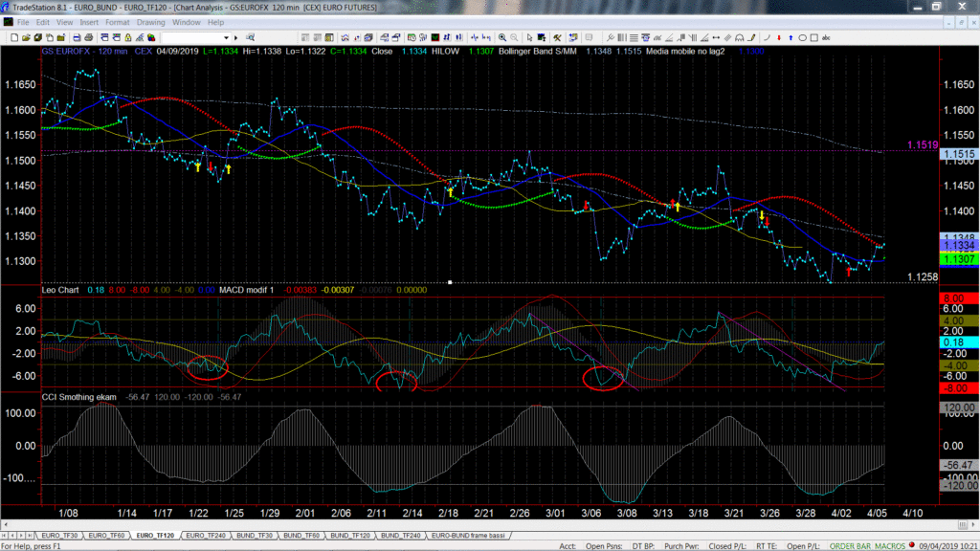The image size is (980, 551).
Task: Switch to the BUND_TF120 workspace tab
Action: (x=350, y=536)
